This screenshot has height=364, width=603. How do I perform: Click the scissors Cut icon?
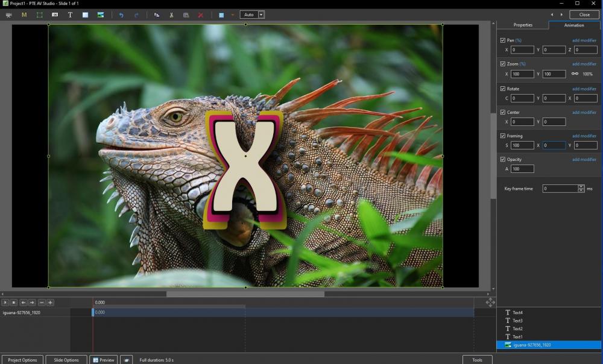coord(171,14)
